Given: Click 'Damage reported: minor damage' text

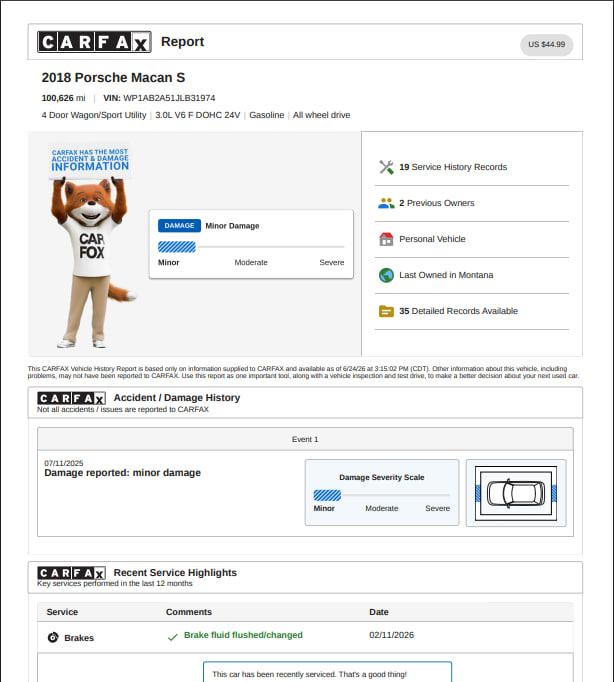Looking at the screenshot, I should pyautogui.click(x=123, y=473).
